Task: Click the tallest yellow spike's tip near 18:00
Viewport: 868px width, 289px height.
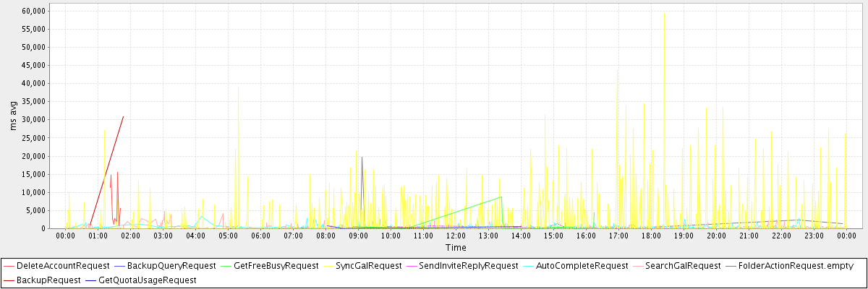Action: (664, 12)
